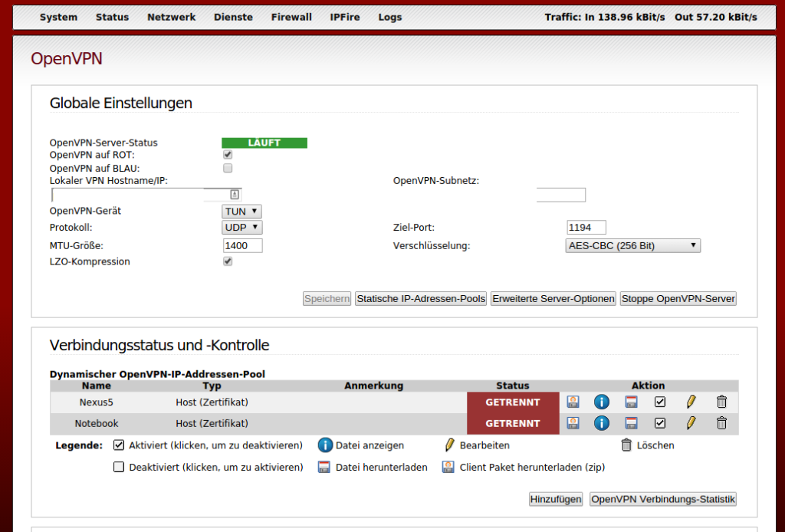Focus the OpenVPN-Subnetz field
Screen dimensions: 785x532
tap(560, 195)
